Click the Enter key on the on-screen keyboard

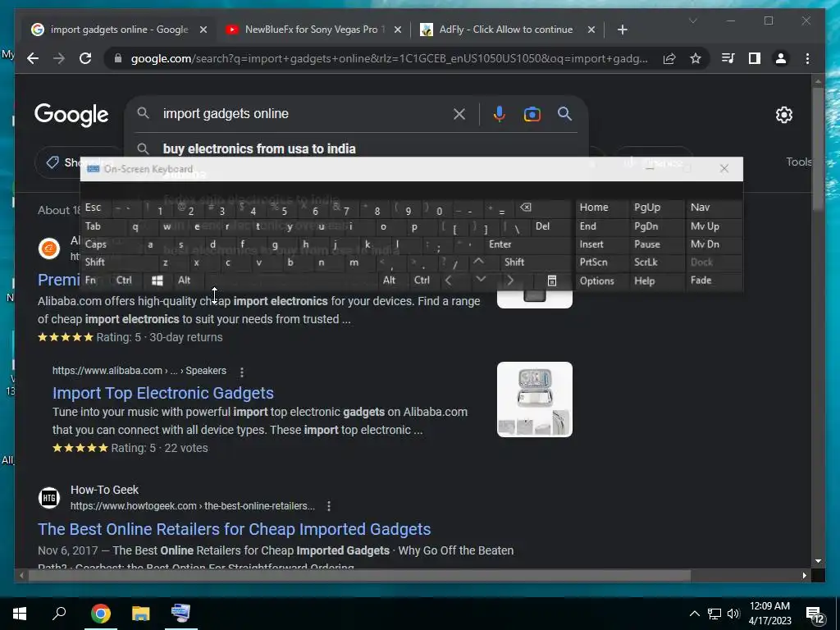coord(500,244)
